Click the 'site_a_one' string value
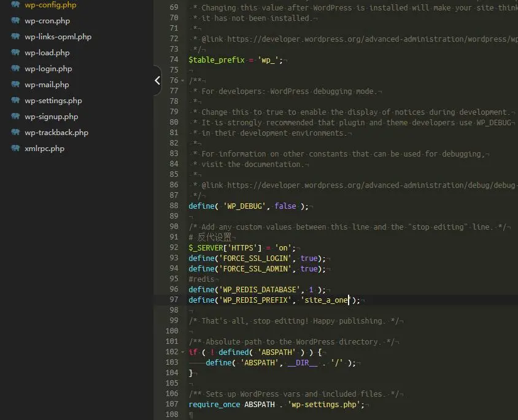Viewport: 518px width, 420px height. pos(326,300)
